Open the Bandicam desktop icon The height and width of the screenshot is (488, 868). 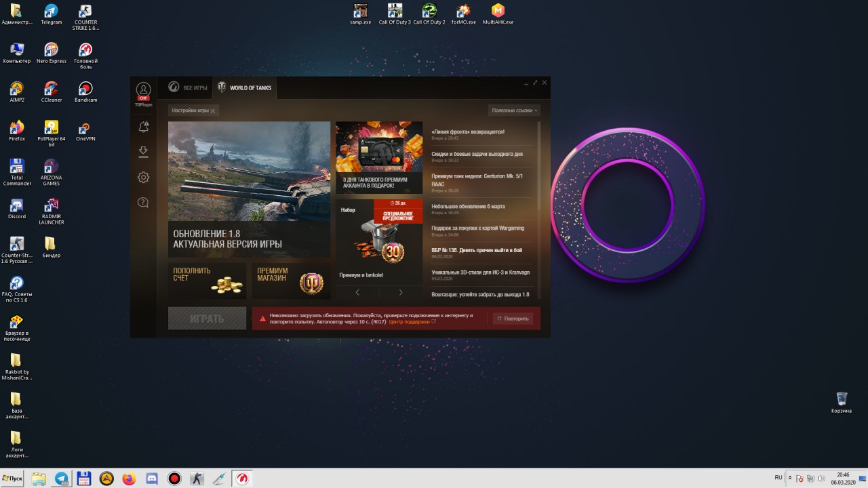point(85,92)
